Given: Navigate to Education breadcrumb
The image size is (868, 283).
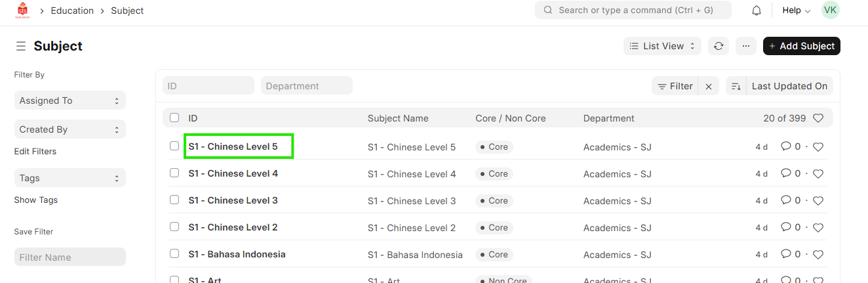Looking at the screenshot, I should point(72,11).
